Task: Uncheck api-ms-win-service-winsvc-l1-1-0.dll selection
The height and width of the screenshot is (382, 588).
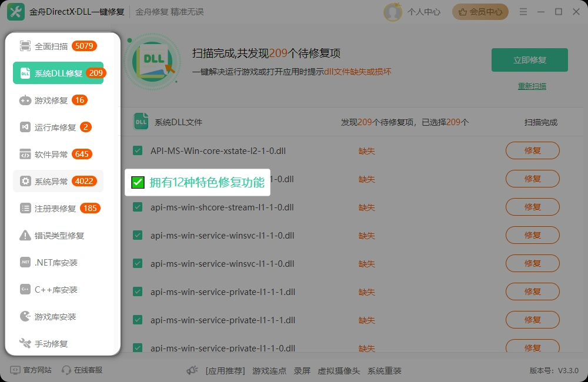Action: (138, 235)
